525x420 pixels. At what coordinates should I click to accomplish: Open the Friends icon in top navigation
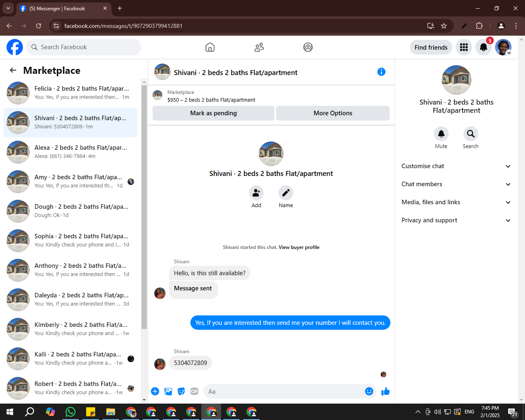tap(259, 47)
